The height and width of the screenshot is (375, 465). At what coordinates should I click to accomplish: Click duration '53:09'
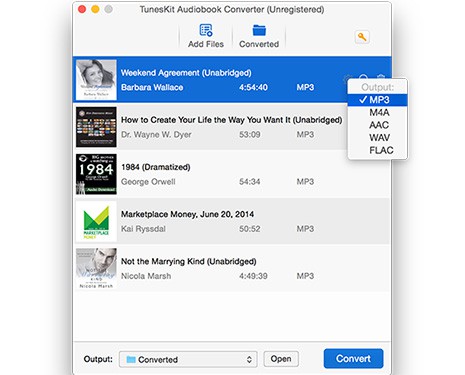[x=250, y=135]
